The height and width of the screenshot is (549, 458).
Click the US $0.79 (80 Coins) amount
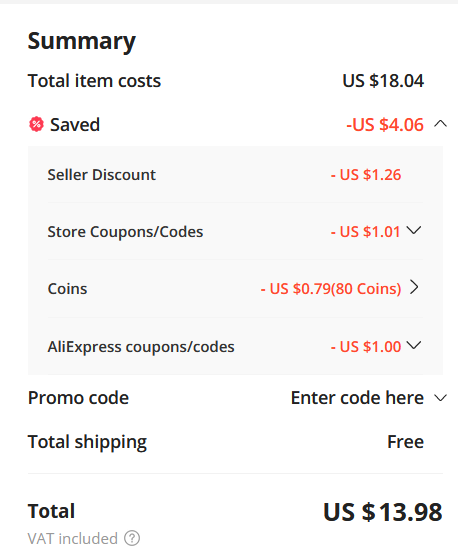331,289
